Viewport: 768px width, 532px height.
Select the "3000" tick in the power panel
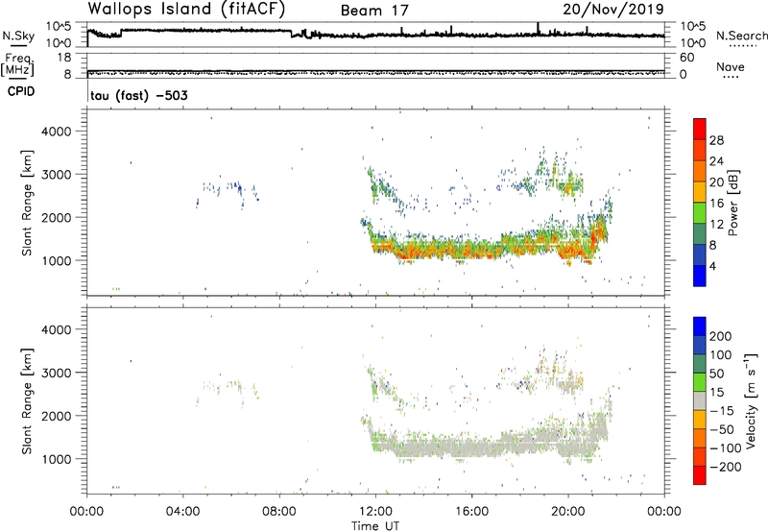[x=56, y=175]
